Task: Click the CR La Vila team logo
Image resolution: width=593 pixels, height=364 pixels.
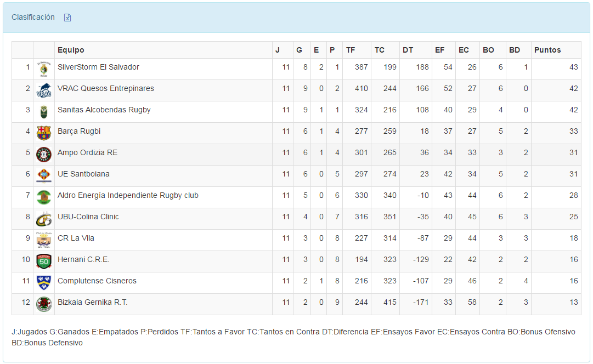Action: coord(44,240)
